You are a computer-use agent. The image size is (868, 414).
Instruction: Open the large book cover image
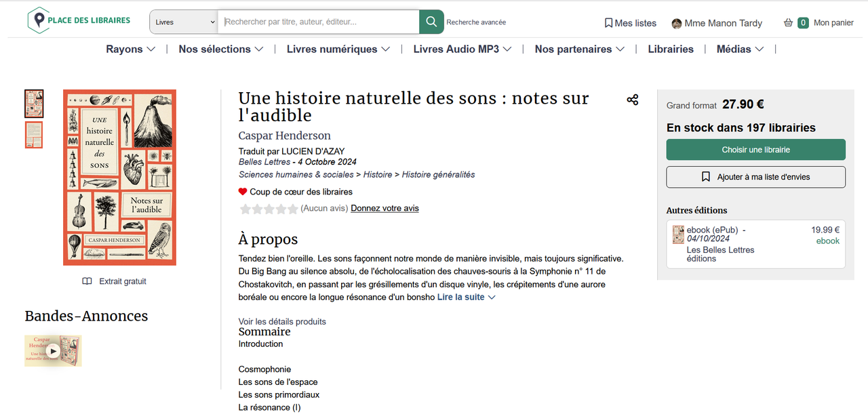119,178
